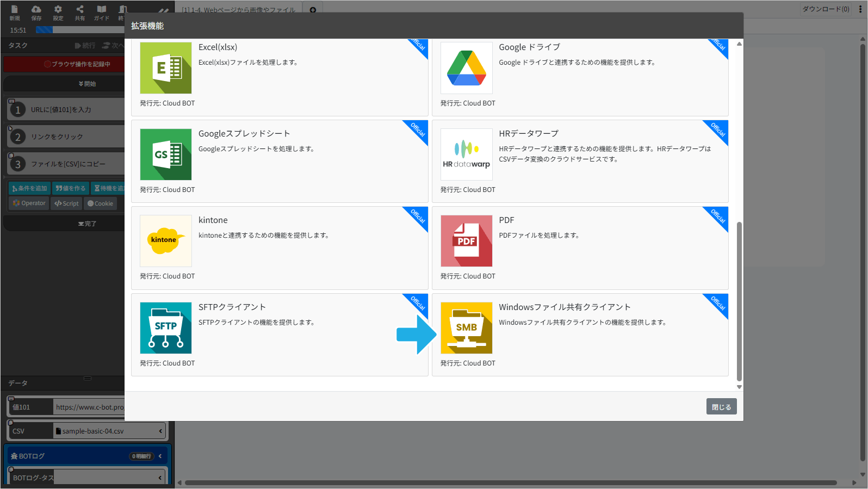This screenshot has width=868, height=489.
Task: Open the Windowsファイル共有クライアント title
Action: (565, 307)
